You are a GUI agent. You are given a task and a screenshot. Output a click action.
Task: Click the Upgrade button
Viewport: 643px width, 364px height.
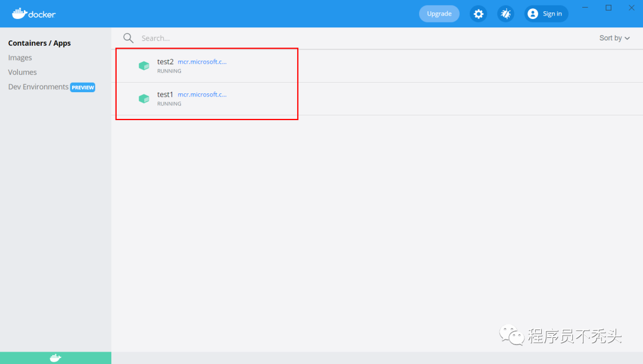coord(439,14)
